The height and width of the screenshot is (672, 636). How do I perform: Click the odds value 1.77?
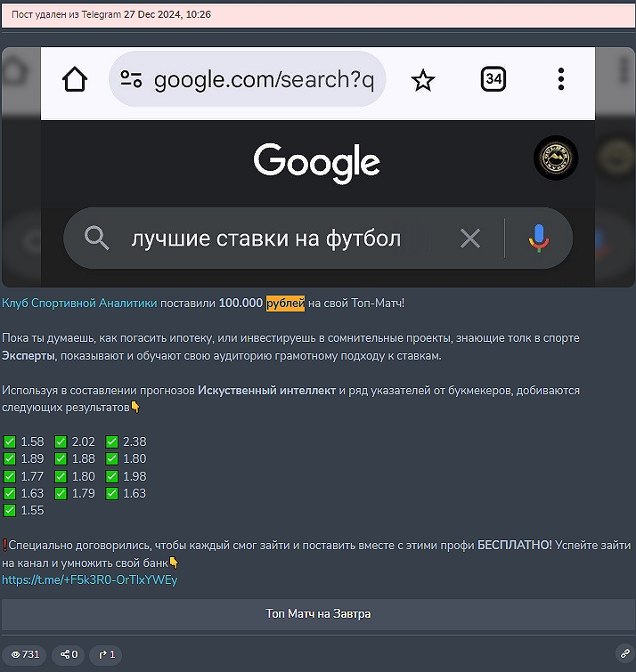(x=32, y=476)
